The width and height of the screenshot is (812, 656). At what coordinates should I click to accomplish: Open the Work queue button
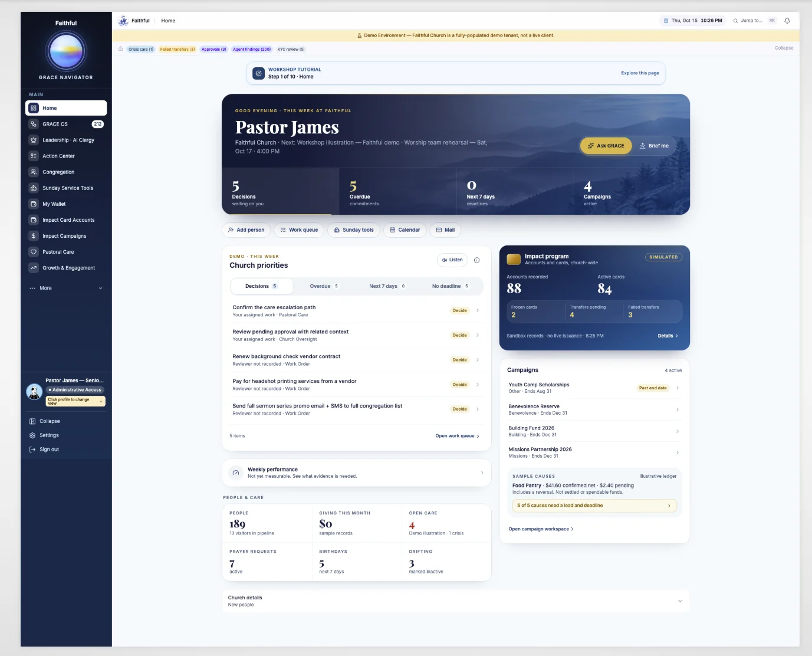click(299, 230)
